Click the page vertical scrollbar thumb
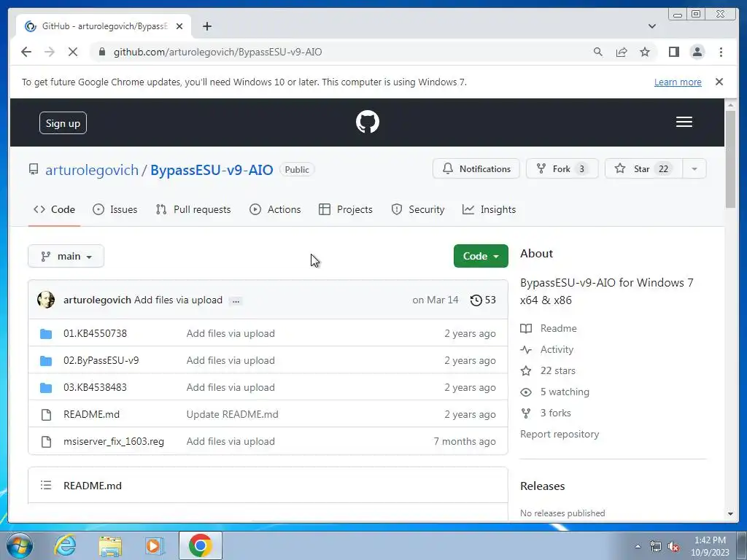The image size is (747, 560). coord(730,159)
